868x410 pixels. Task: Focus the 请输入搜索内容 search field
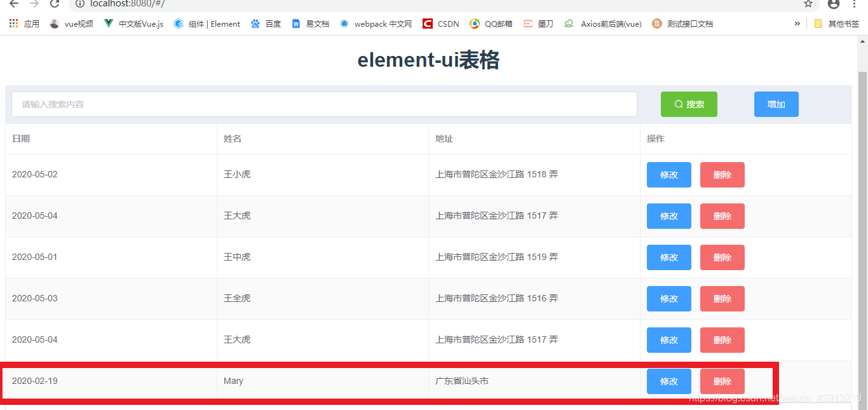324,104
